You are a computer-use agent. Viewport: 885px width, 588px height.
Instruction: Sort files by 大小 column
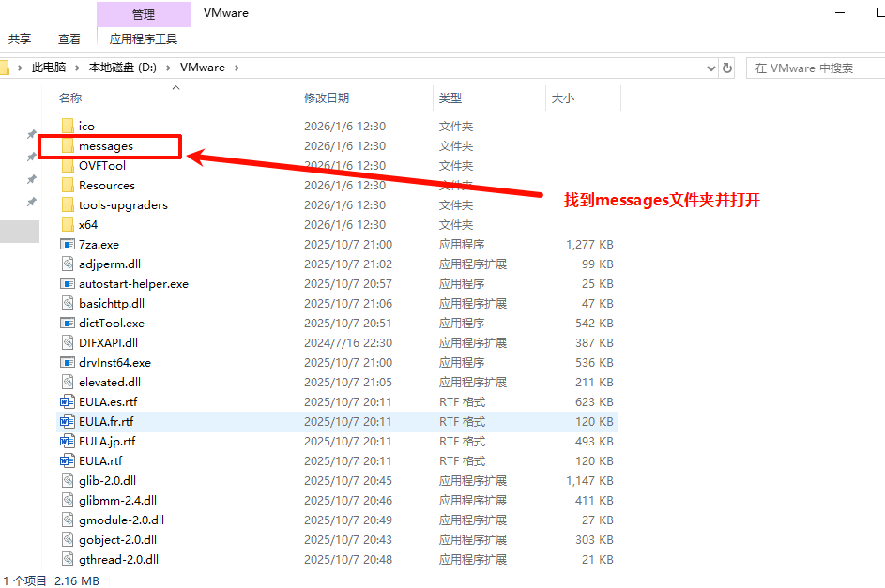563,98
